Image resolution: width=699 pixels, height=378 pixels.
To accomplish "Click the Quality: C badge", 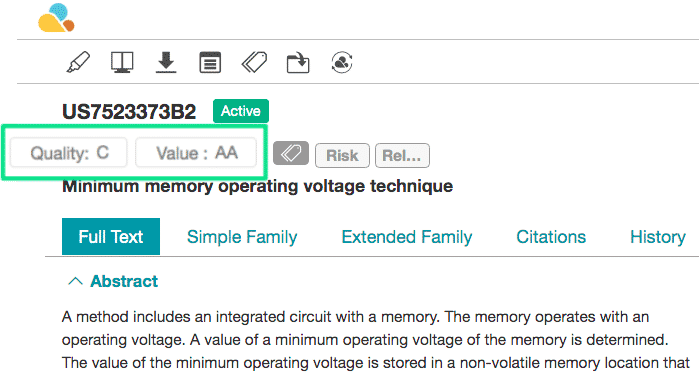I will click(69, 153).
